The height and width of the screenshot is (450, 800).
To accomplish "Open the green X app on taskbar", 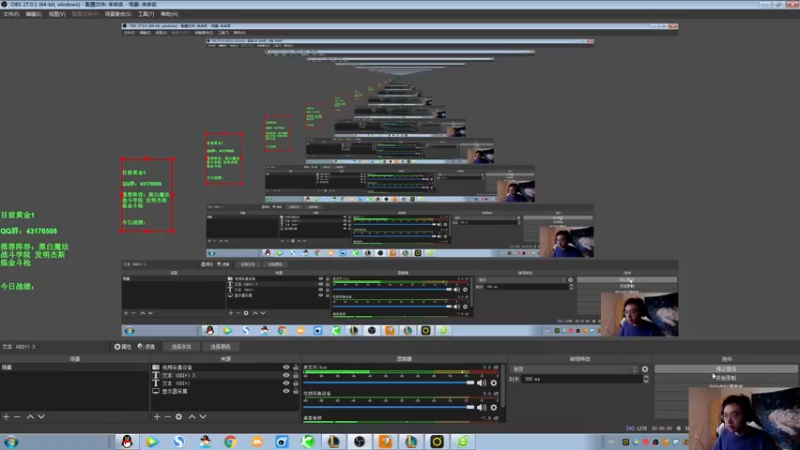I will (308, 441).
